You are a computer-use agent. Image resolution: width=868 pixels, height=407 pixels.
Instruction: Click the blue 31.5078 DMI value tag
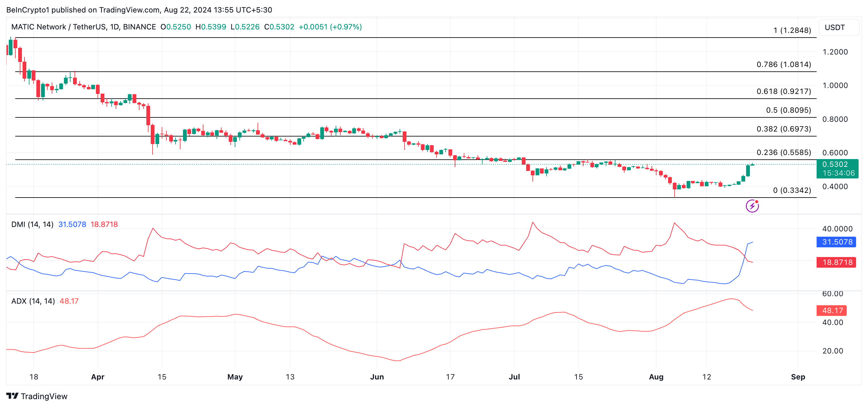point(837,242)
